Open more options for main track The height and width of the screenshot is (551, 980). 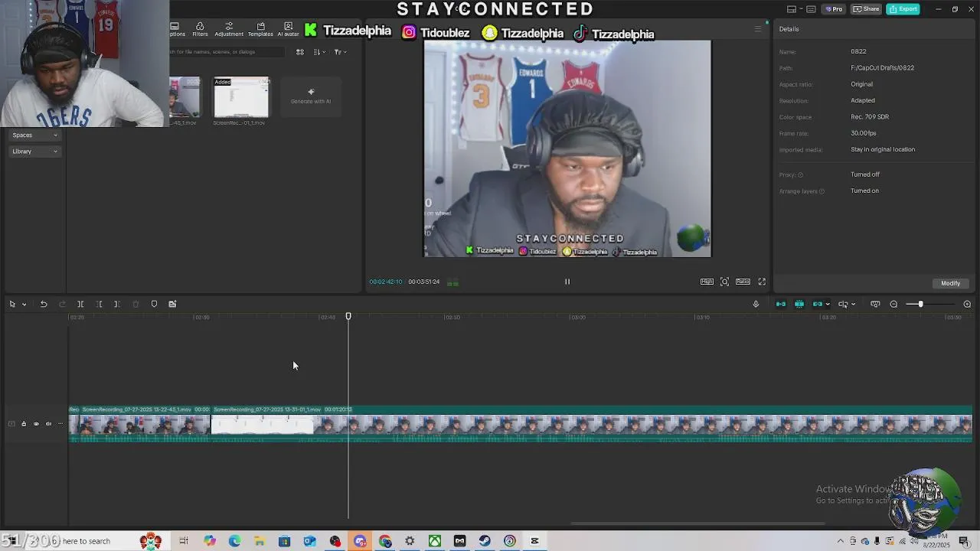click(x=60, y=424)
